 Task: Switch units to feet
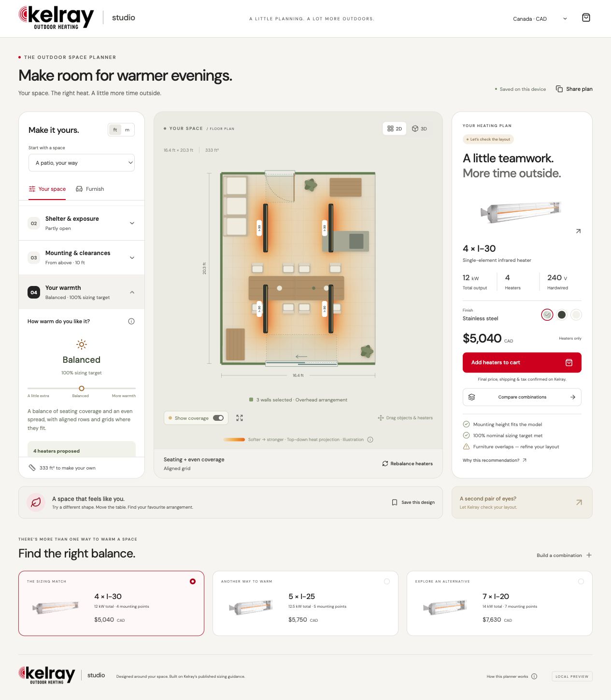tap(115, 130)
